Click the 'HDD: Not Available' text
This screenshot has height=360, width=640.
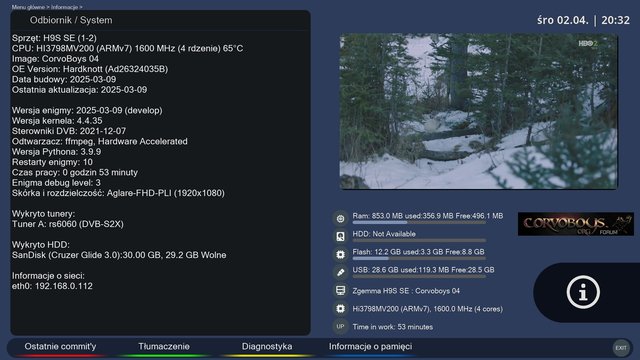(384, 234)
